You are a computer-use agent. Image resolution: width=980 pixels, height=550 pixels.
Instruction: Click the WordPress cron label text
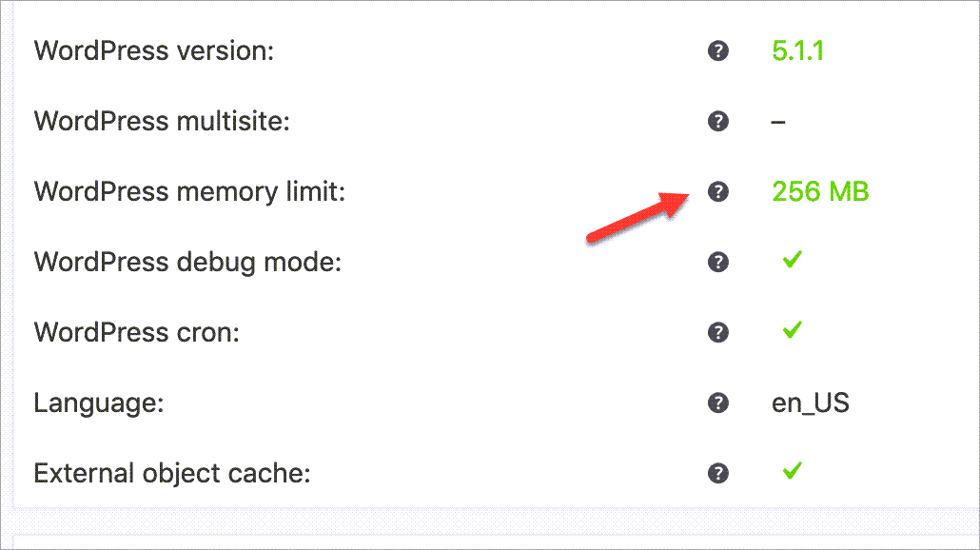(136, 332)
